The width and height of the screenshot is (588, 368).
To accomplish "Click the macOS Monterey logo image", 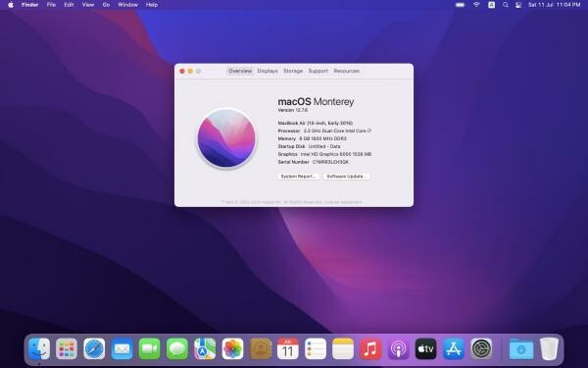I will 226,137.
